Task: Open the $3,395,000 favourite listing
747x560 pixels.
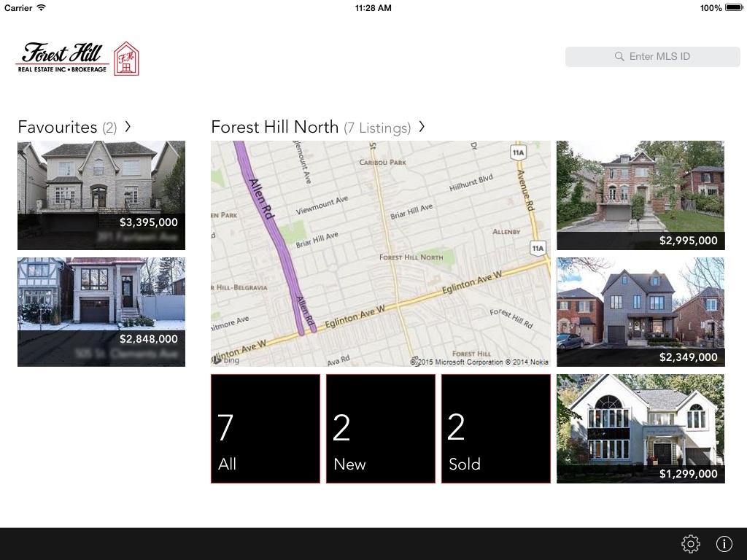Action: tap(101, 195)
